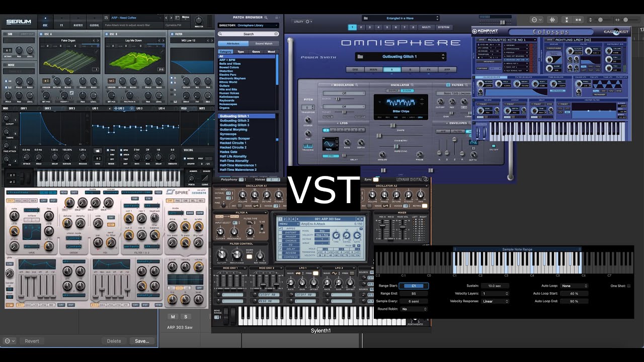Select the Omnisphere Multi tab
Screen dimensions: 644x362
click(x=426, y=27)
